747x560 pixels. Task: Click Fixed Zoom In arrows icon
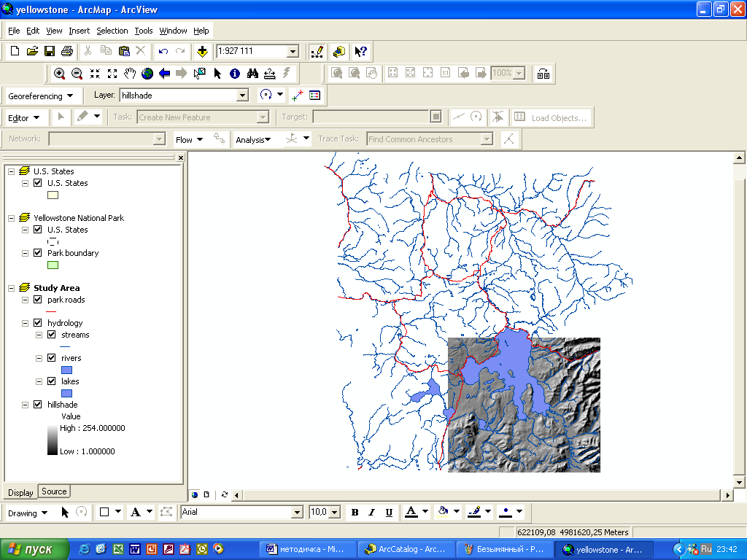click(x=95, y=74)
